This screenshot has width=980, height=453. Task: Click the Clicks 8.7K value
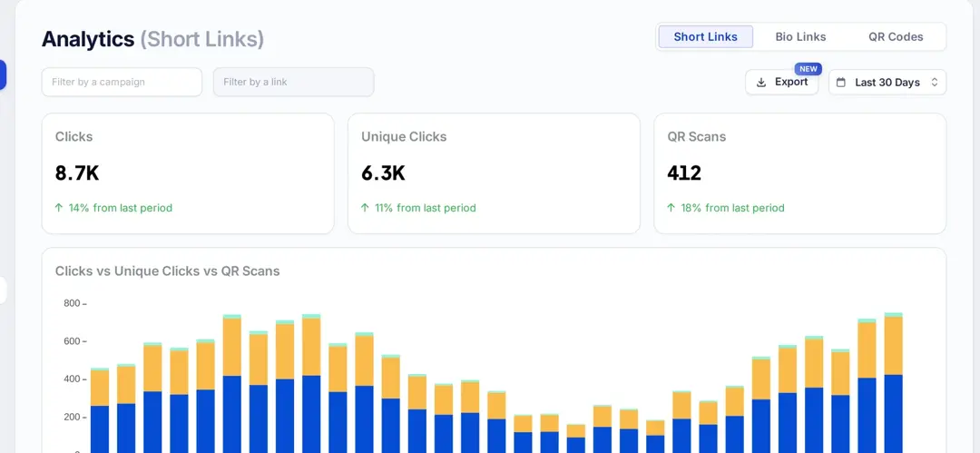[77, 172]
